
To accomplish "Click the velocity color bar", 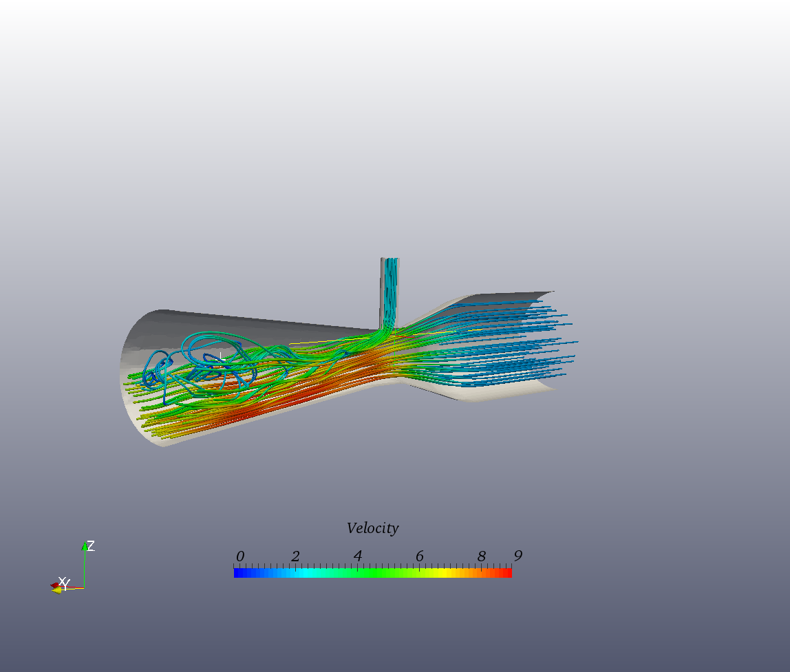I will coord(373,573).
